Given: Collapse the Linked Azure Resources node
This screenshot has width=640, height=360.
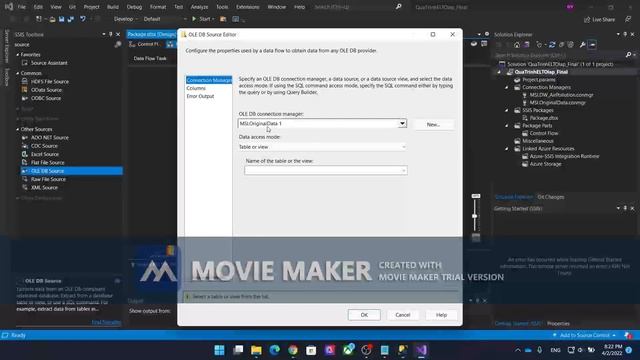Looking at the screenshot, I should (507, 149).
